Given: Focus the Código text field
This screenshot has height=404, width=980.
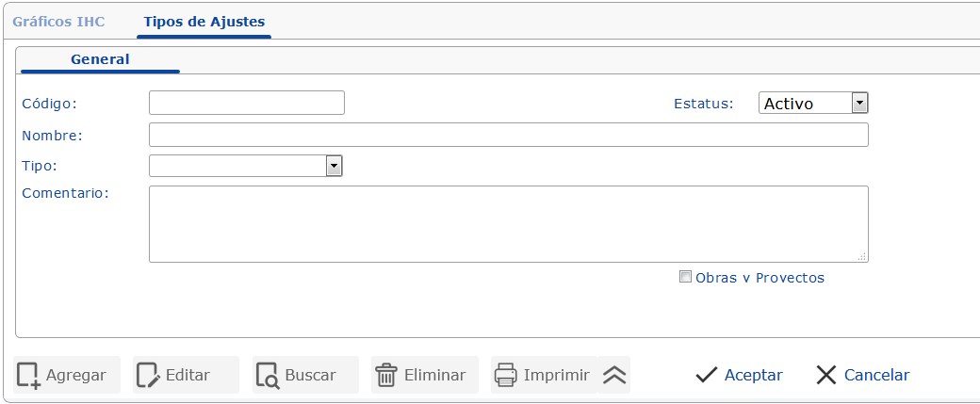Looking at the screenshot, I should coord(247,103).
